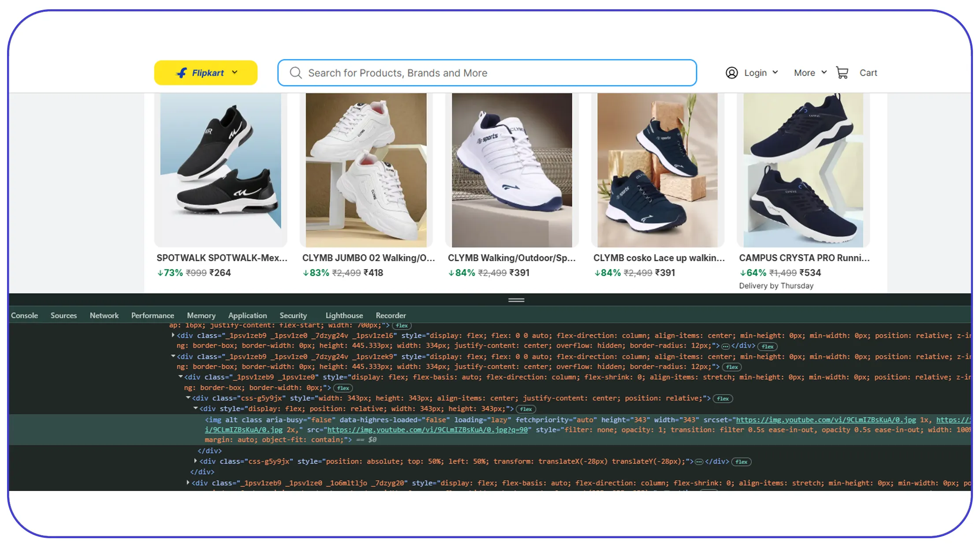Click the Flipkart logo button

coord(205,73)
